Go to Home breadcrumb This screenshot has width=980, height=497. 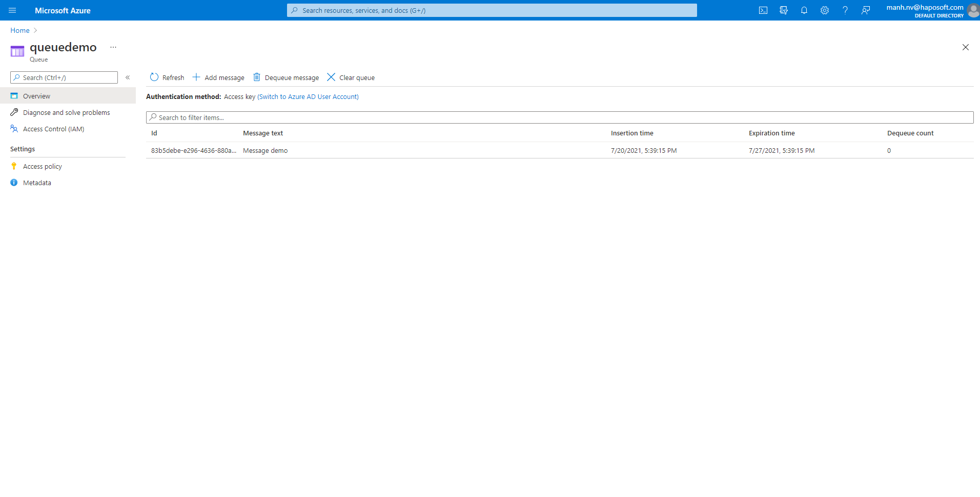pyautogui.click(x=20, y=30)
